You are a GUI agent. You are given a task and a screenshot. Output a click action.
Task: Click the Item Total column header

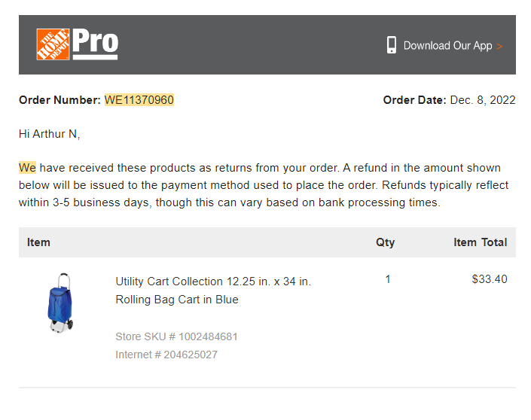click(481, 242)
